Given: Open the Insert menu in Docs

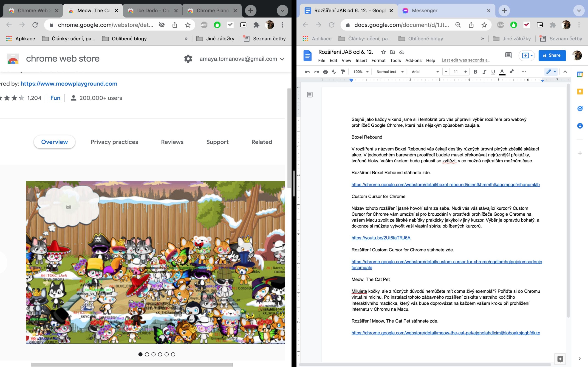Looking at the screenshot, I should tap(361, 60).
